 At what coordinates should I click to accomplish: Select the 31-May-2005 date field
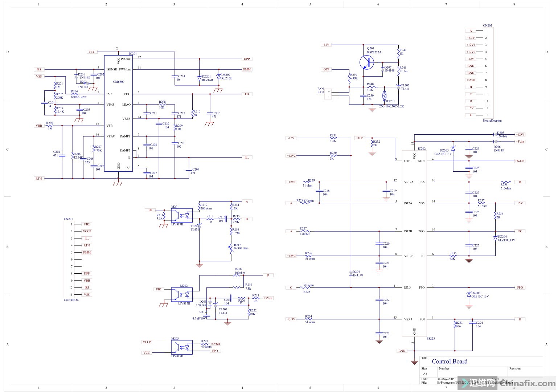coord(446,379)
